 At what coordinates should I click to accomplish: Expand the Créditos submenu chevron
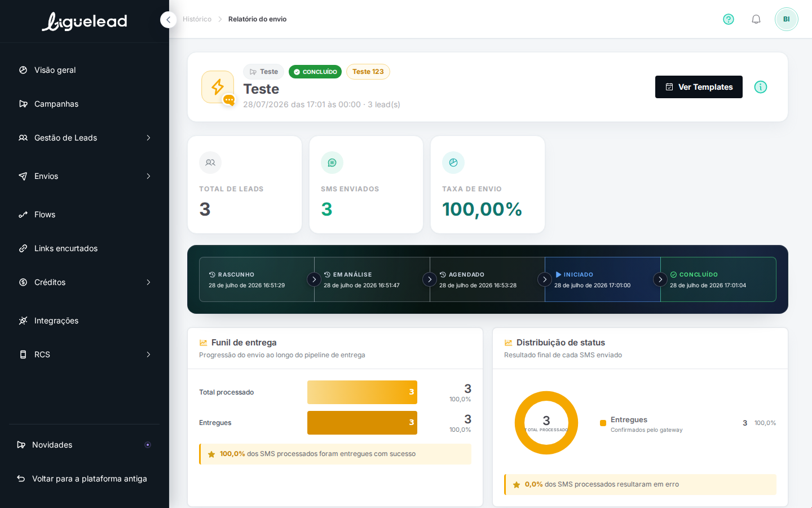click(148, 282)
